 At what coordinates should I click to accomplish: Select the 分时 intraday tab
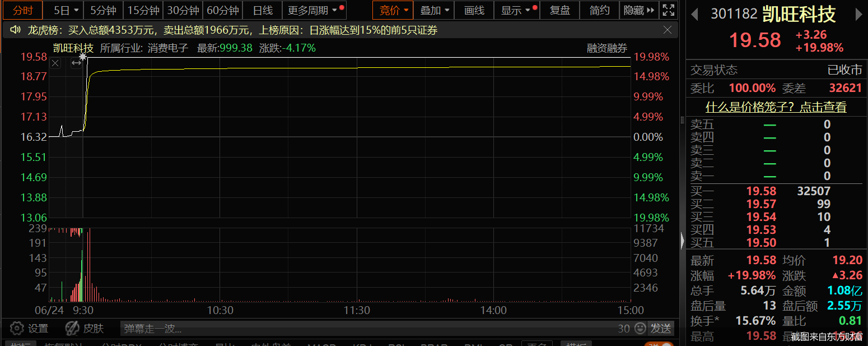point(23,10)
